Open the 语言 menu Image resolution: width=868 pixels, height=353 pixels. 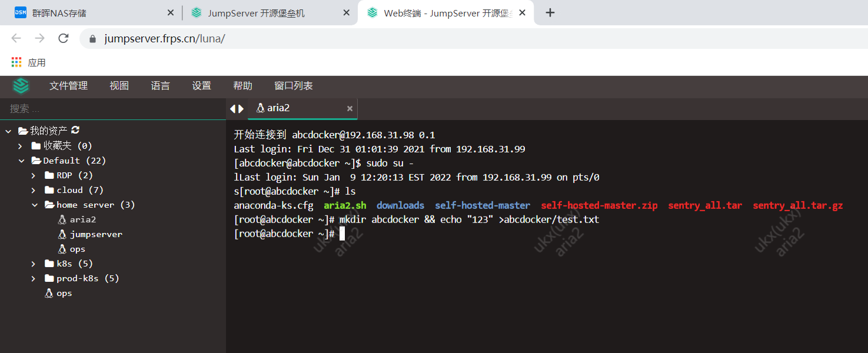[x=160, y=86]
